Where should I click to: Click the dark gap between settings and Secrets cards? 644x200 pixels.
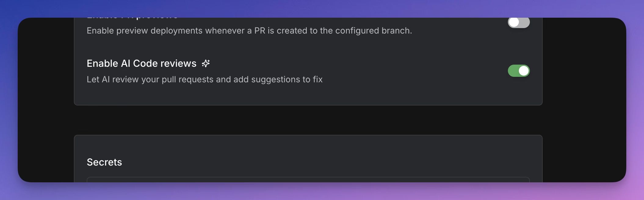point(308,120)
